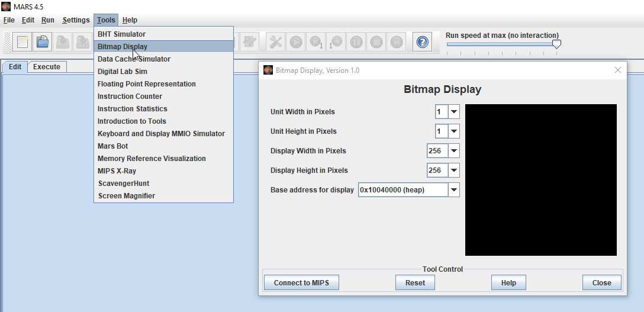Click the black bitmap display canvas

tap(541, 180)
